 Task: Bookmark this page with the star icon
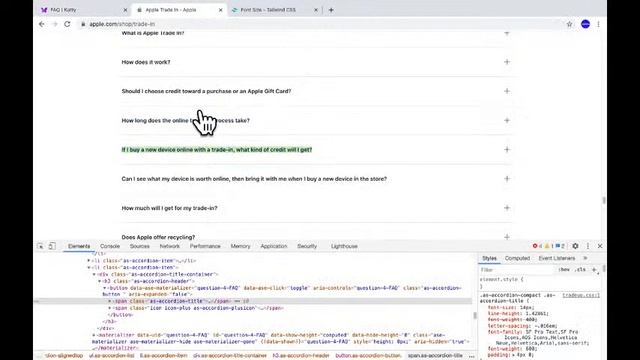[x=569, y=24]
